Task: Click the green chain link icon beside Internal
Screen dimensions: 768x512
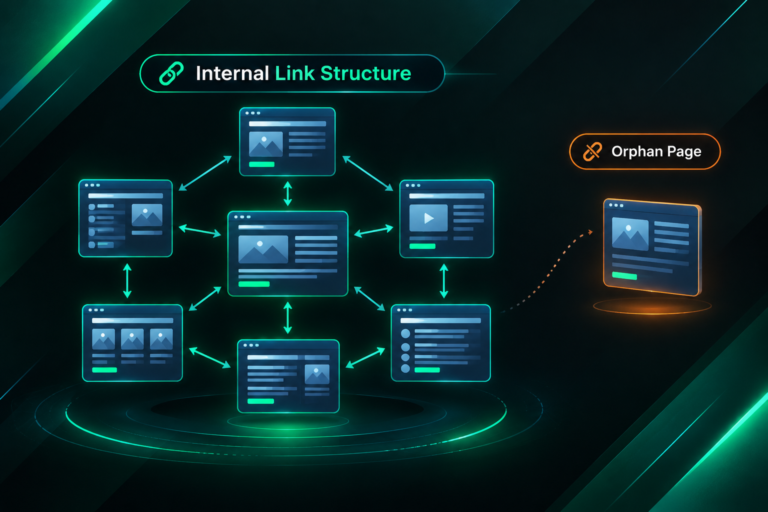Action: pyautogui.click(x=171, y=74)
